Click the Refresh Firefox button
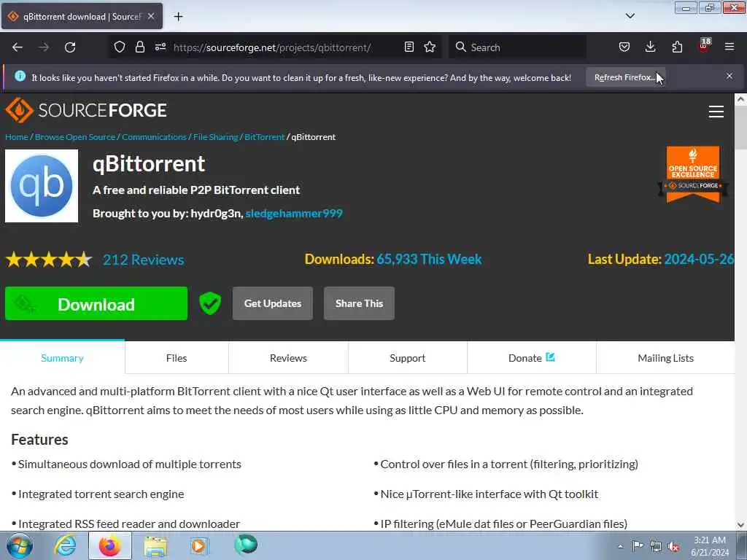747x560 pixels. click(x=625, y=77)
